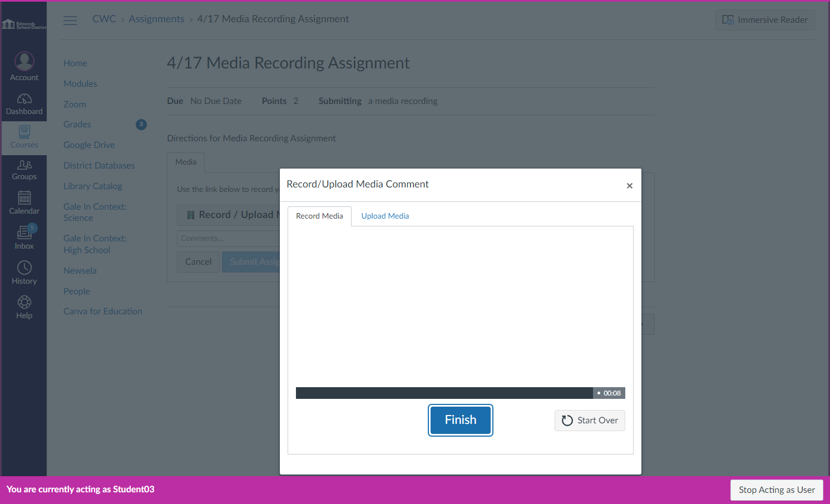The width and height of the screenshot is (830, 504).
Task: Click the Comments text field
Action: coord(229,239)
